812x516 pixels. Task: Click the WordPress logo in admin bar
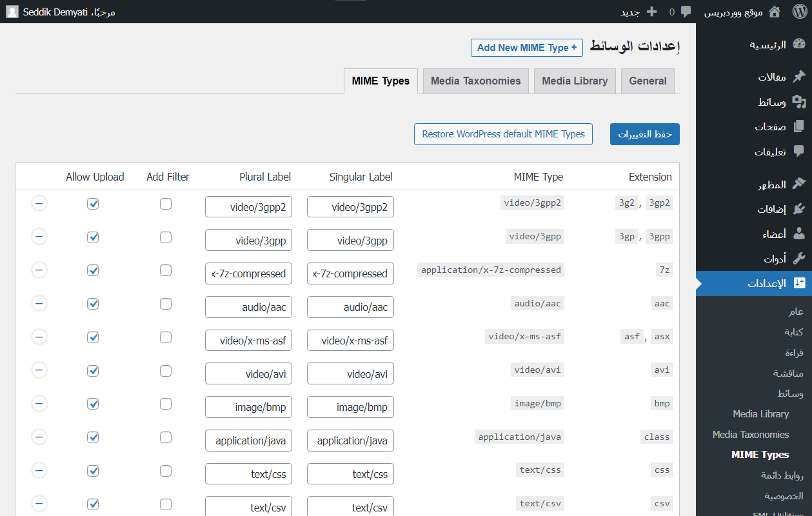click(798, 12)
